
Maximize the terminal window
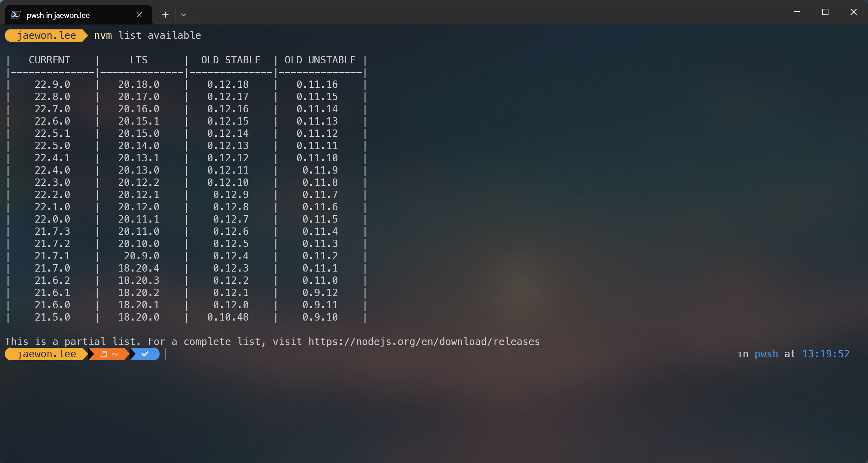(825, 12)
